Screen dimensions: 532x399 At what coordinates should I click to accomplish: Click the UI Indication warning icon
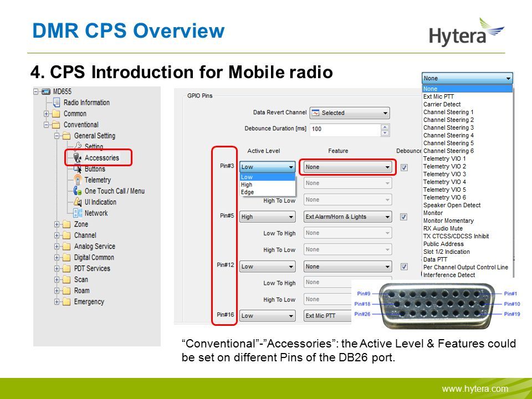78,202
